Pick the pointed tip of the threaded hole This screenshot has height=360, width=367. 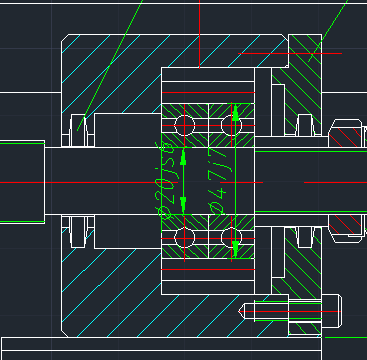pyautogui.click(x=242, y=311)
